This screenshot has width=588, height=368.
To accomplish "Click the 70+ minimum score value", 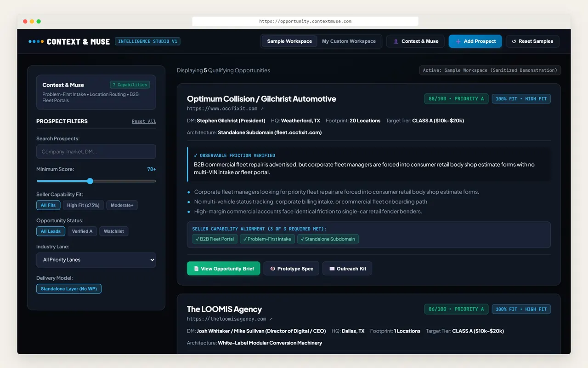I will pyautogui.click(x=152, y=169).
